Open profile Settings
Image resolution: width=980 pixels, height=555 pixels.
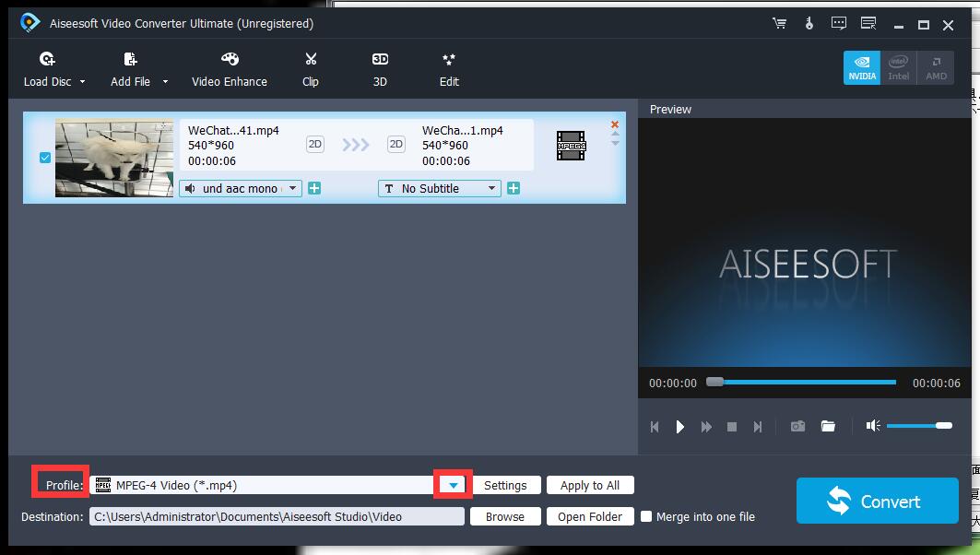(505, 485)
